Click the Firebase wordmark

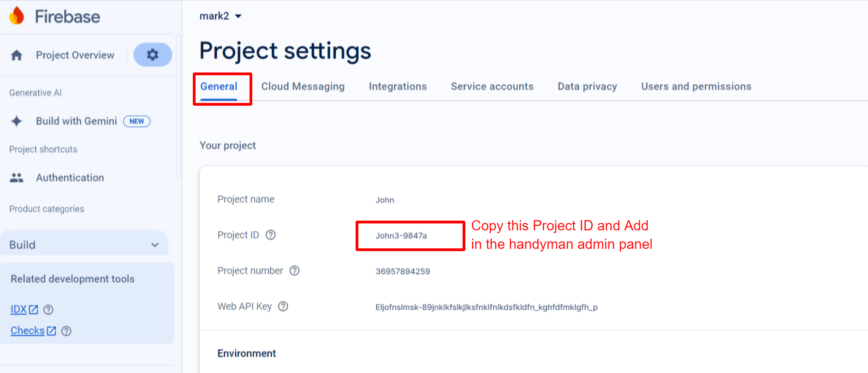[x=68, y=17]
